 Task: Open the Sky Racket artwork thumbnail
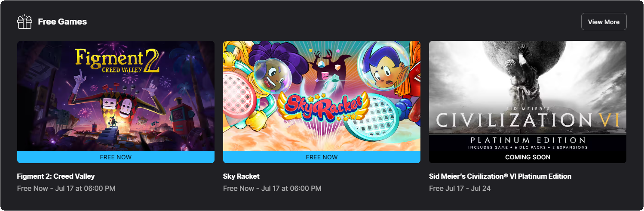click(x=322, y=96)
